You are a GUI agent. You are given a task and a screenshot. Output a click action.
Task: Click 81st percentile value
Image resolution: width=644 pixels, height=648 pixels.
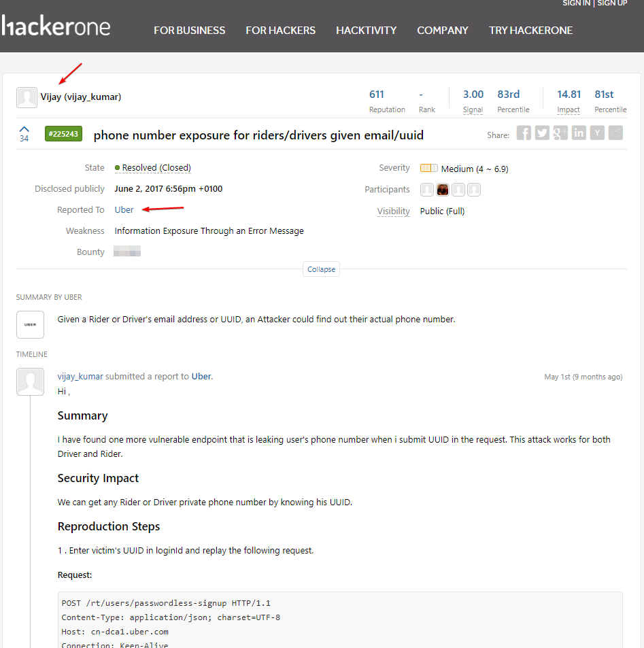(x=604, y=95)
